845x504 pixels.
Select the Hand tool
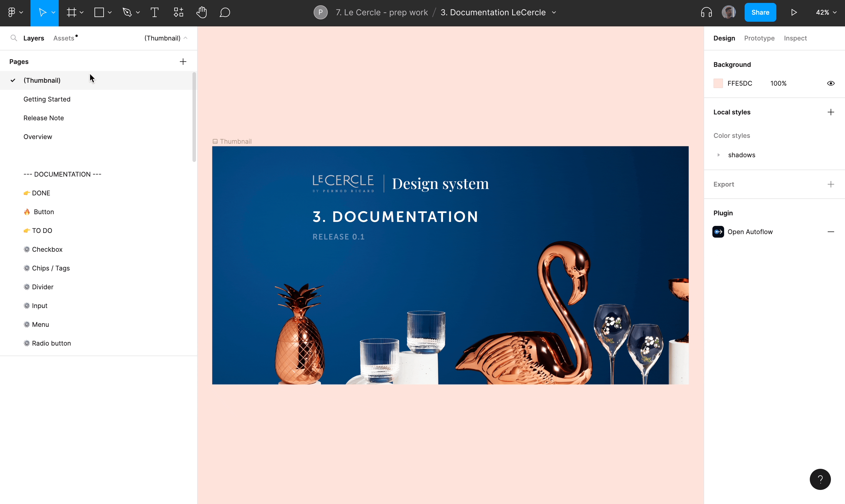pyautogui.click(x=201, y=13)
